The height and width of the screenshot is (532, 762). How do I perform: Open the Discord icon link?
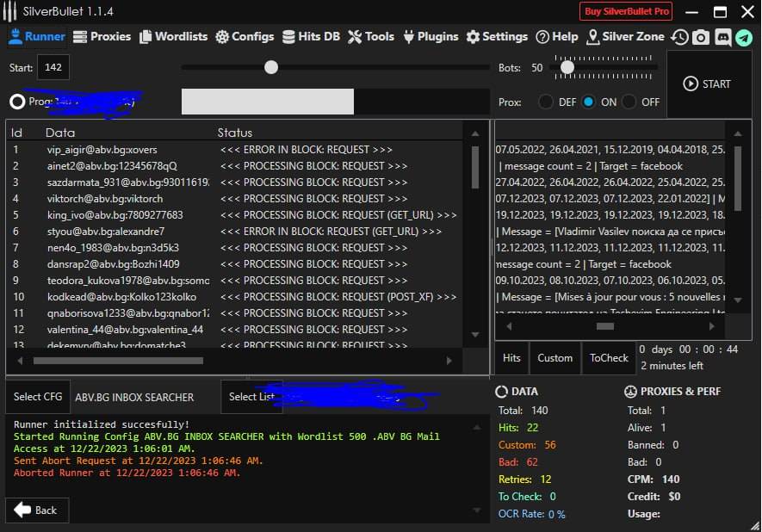pos(723,37)
